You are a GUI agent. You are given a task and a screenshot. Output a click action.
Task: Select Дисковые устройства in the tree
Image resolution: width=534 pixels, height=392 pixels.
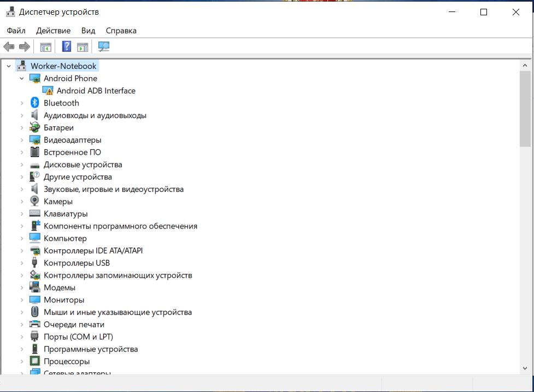[x=83, y=164]
